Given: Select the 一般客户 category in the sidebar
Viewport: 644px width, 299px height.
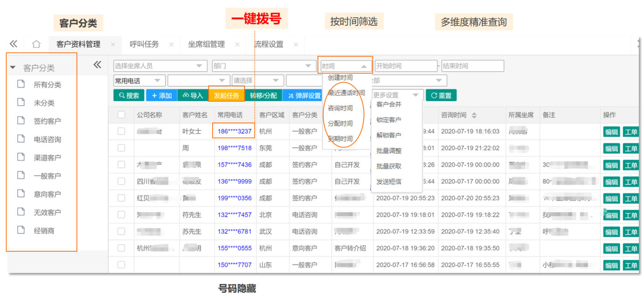Looking at the screenshot, I should tap(47, 176).
